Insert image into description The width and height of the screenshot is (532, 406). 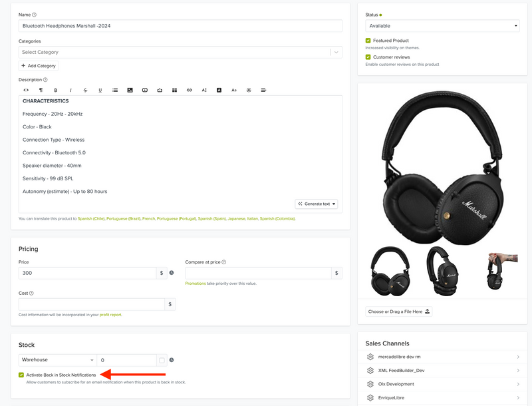click(130, 90)
